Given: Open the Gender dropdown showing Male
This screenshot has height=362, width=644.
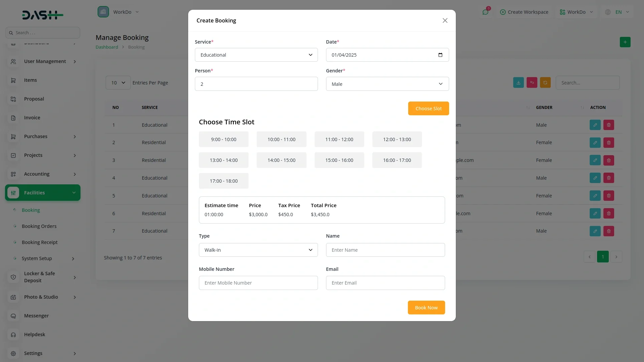Looking at the screenshot, I should click(387, 84).
